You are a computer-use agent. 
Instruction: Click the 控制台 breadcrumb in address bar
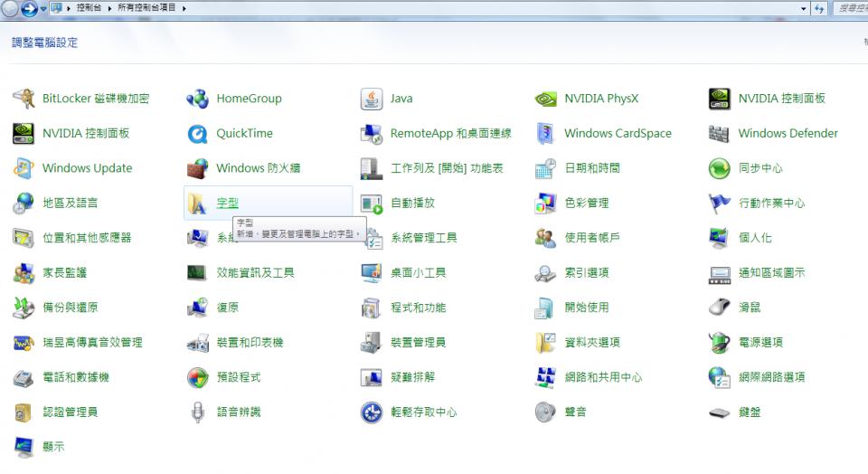89,8
